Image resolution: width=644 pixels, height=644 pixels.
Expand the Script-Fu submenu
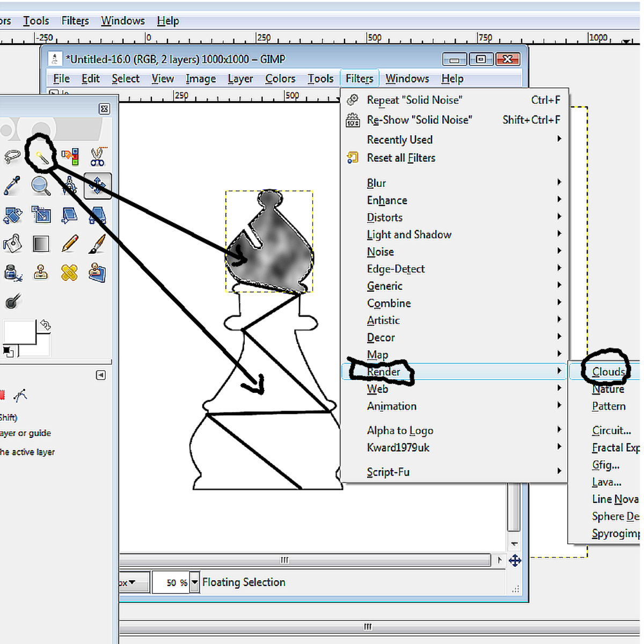coord(454,472)
